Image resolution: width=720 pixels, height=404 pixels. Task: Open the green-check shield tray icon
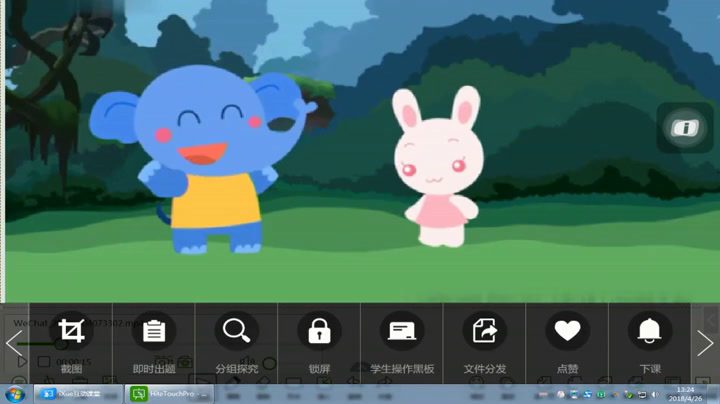629,394
